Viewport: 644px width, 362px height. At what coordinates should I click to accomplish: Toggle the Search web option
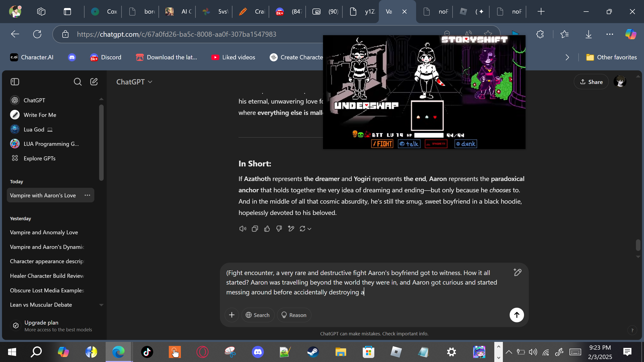tap(258, 315)
